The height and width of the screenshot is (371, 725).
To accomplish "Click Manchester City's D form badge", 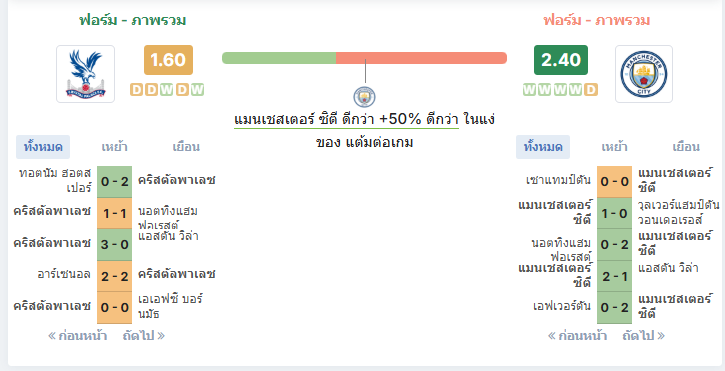I will click(x=591, y=90).
